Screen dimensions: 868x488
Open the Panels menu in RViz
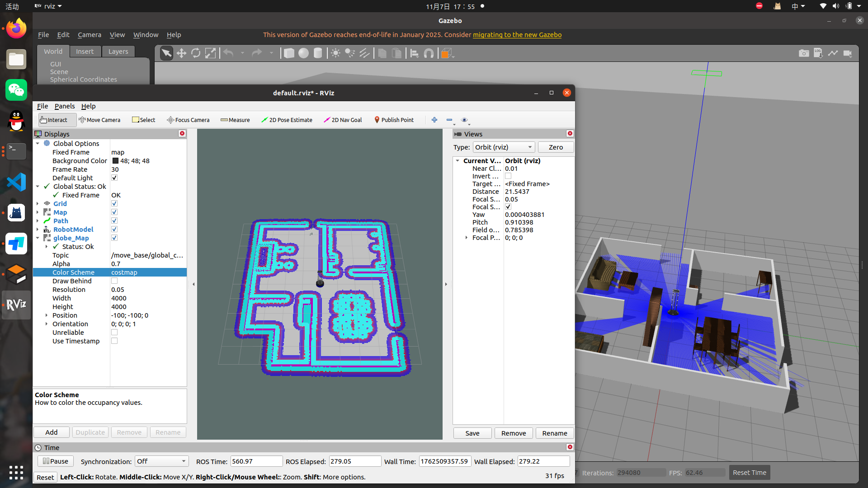64,106
